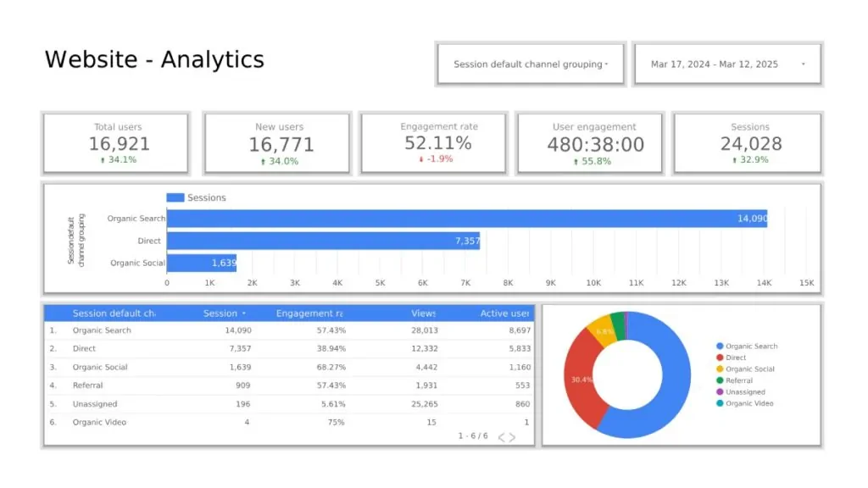This screenshot has width=868, height=488.
Task: Sort by the Session column header
Action: click(x=224, y=313)
